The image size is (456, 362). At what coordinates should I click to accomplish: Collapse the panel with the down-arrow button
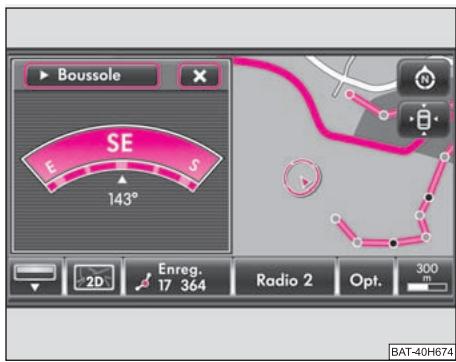click(x=35, y=277)
